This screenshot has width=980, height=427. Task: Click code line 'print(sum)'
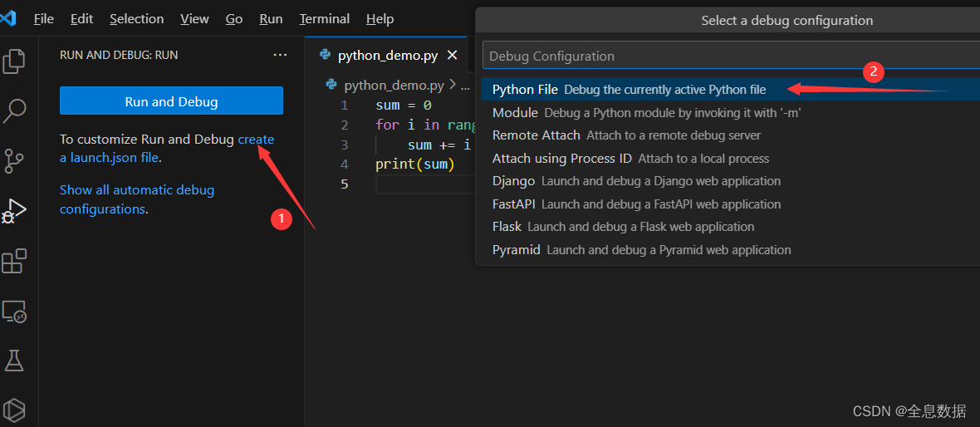coord(415,164)
